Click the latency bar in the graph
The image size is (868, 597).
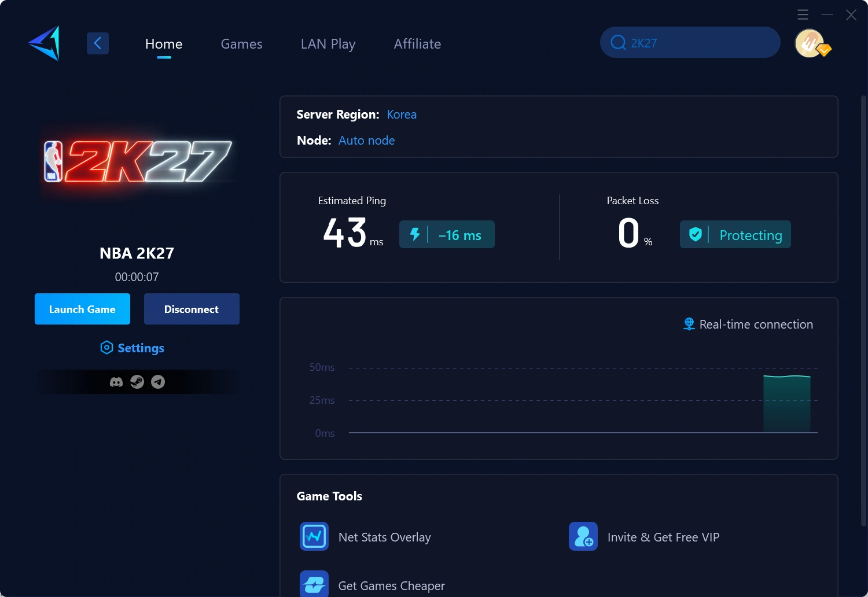787,404
